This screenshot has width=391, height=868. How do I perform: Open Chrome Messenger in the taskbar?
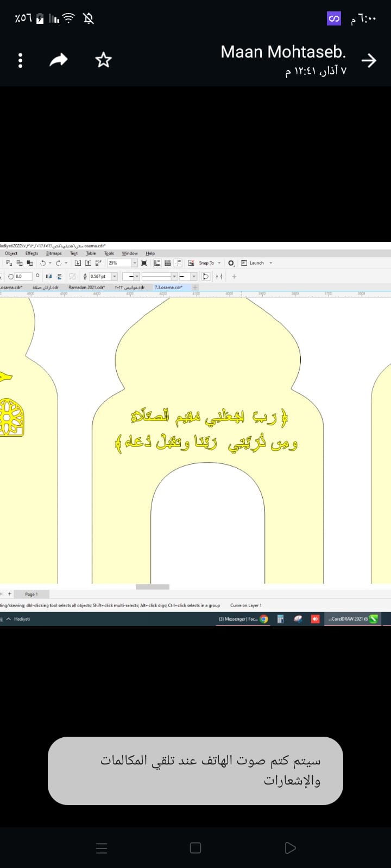tap(243, 619)
